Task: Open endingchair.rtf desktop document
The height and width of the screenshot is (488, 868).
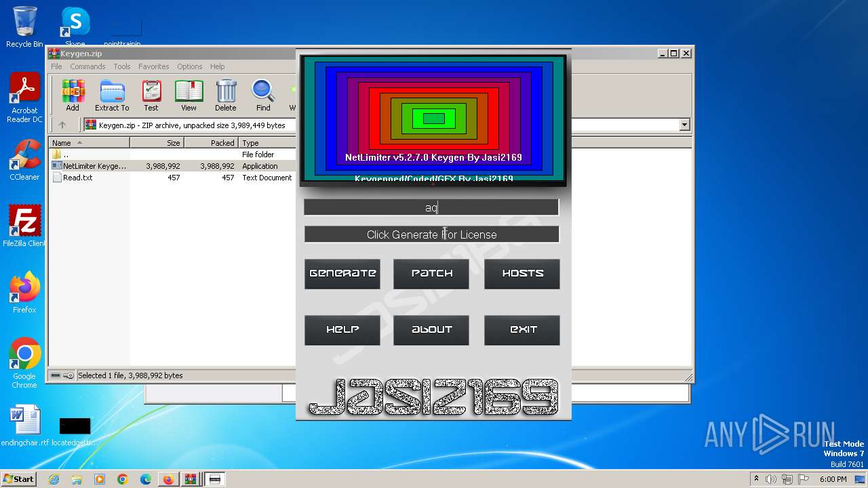Action: 25,426
